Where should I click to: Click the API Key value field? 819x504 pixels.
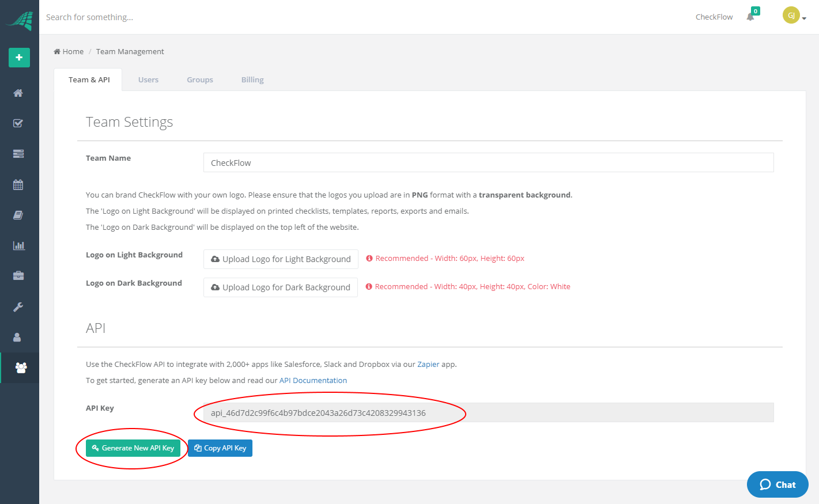[488, 412]
